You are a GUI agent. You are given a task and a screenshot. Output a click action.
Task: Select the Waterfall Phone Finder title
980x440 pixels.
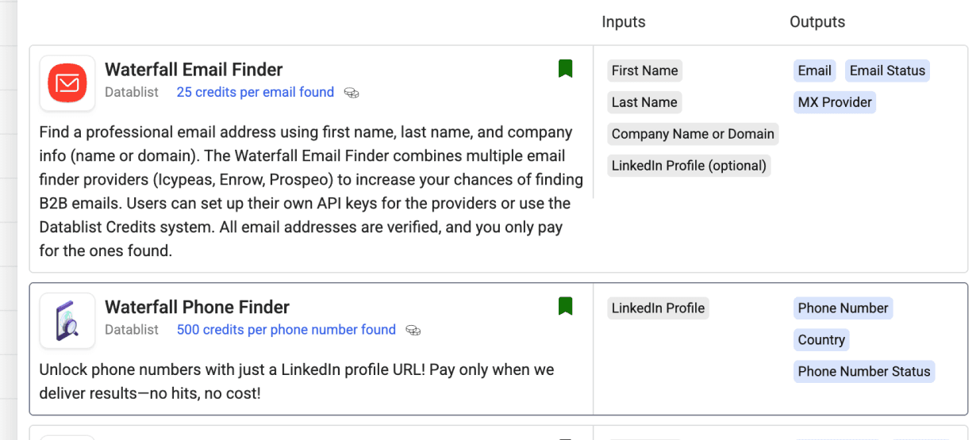click(x=197, y=307)
